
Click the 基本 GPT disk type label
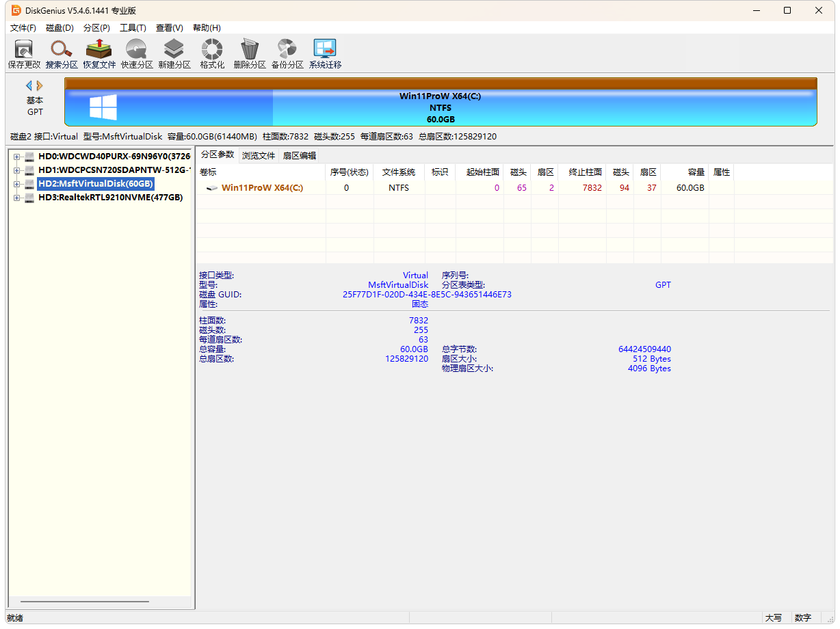tap(35, 106)
